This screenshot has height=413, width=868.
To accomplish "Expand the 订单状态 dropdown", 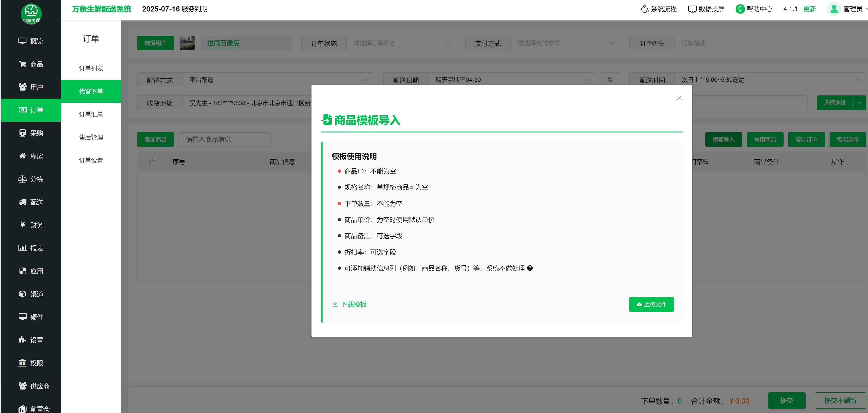I will [401, 43].
